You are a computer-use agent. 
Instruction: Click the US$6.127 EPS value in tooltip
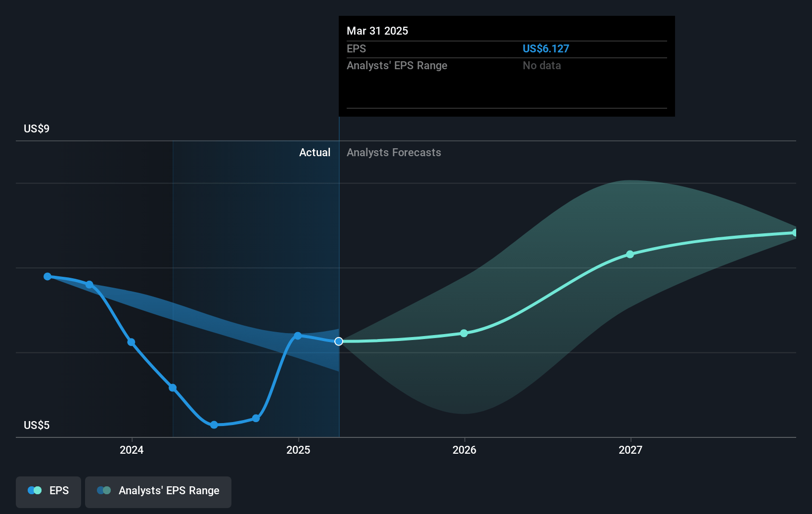[546, 48]
